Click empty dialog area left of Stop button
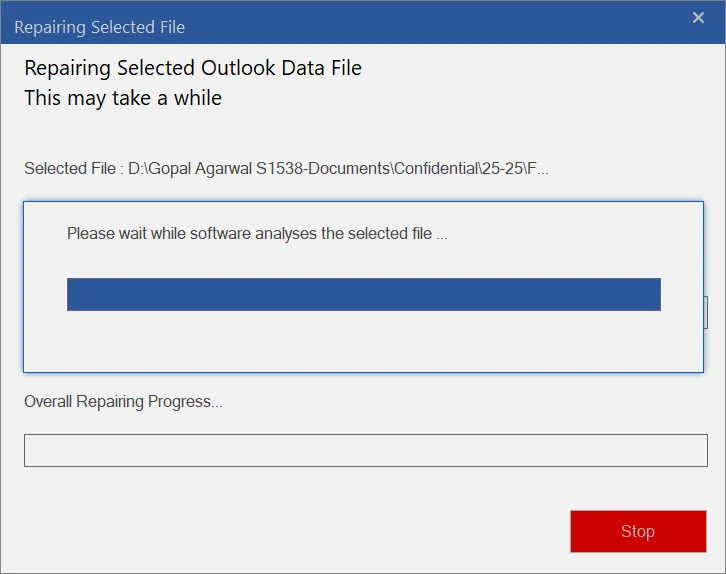 pos(300,530)
